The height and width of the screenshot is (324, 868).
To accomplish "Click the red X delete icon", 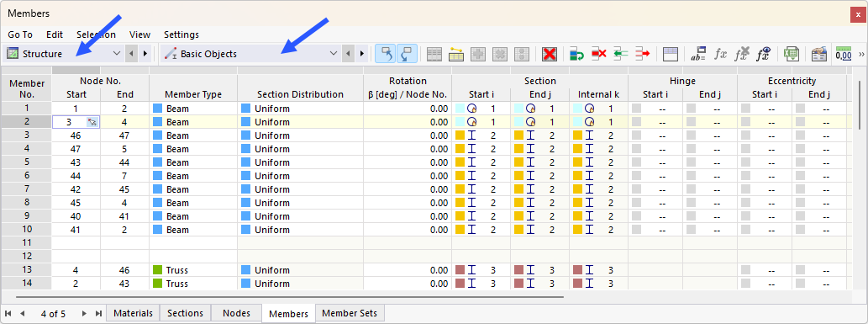I will point(550,54).
